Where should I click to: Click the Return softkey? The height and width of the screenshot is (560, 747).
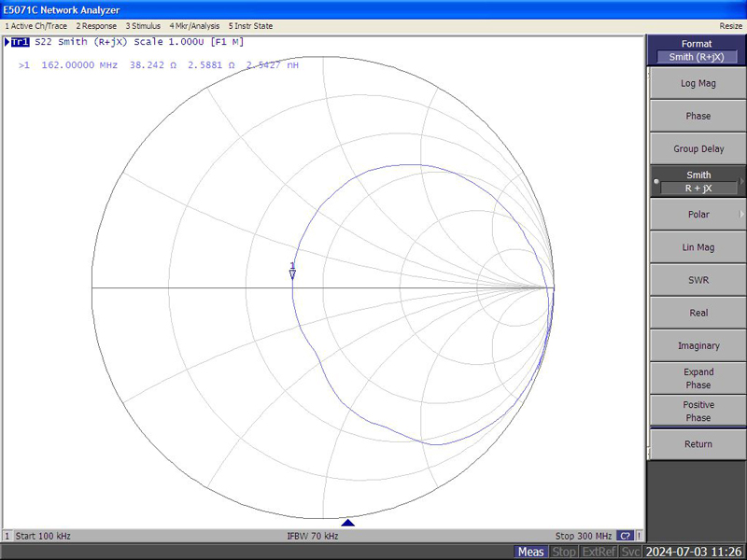click(698, 444)
